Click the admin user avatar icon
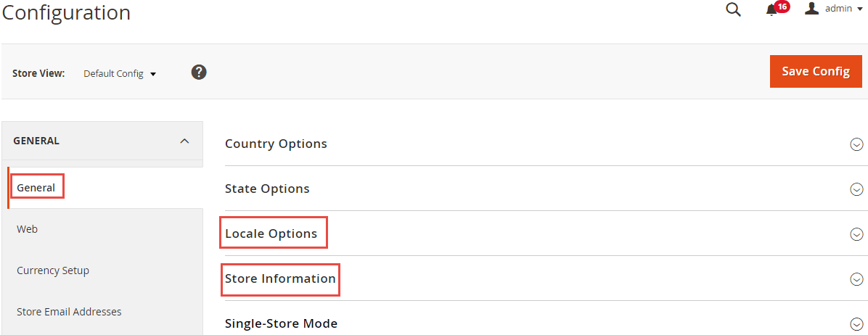Screen dimensions: 868x335 (812, 9)
